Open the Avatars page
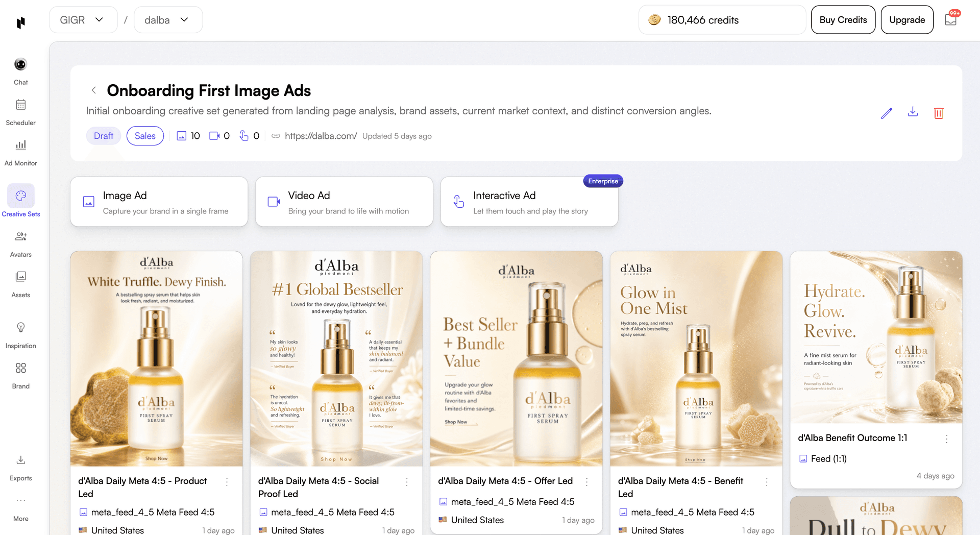 pyautogui.click(x=20, y=244)
